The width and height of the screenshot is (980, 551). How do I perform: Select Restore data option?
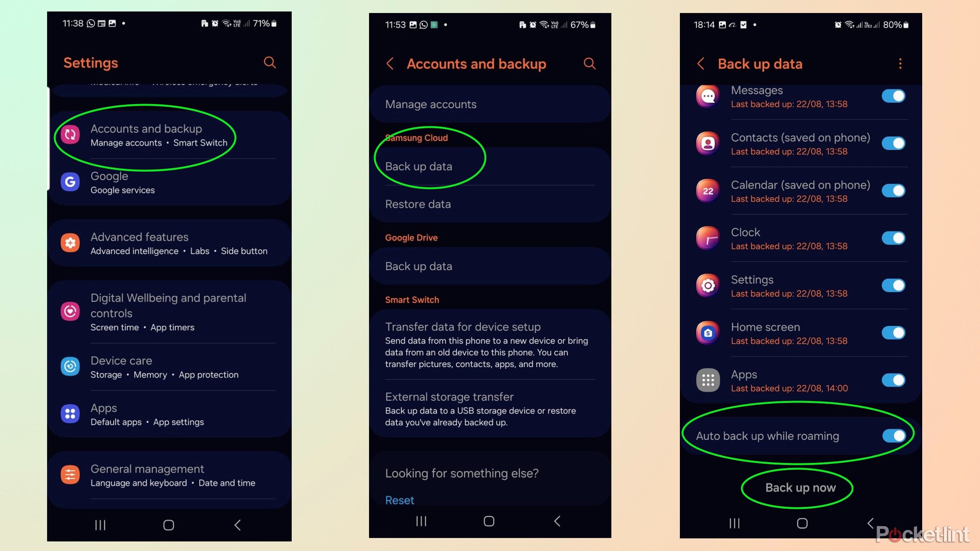(x=417, y=204)
